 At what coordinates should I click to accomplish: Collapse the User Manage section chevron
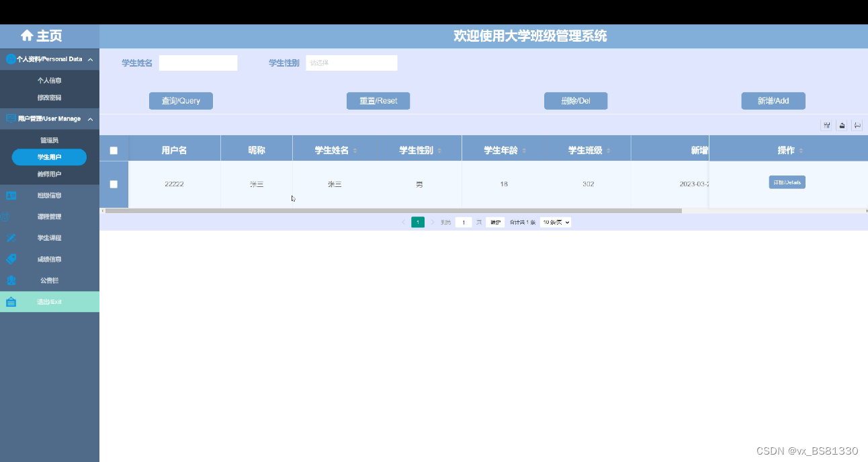(x=90, y=119)
